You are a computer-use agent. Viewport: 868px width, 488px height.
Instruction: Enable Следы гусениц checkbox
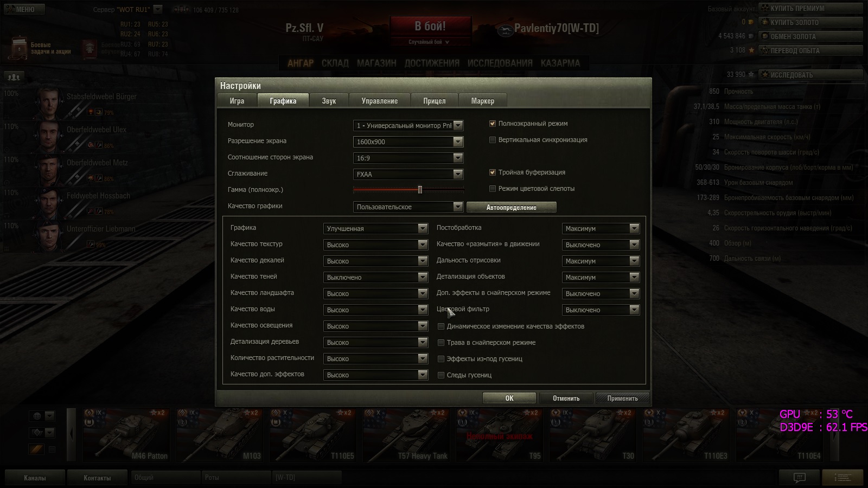pos(441,375)
